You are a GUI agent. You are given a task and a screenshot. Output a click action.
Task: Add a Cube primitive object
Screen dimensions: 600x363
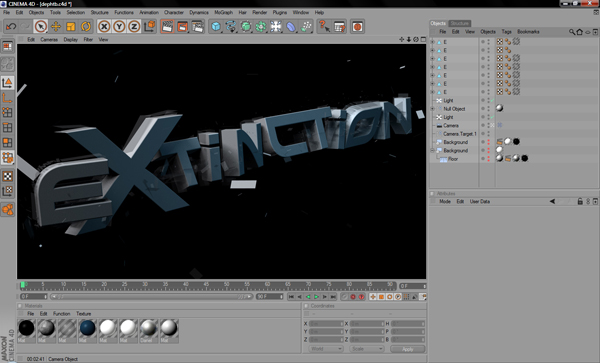(216, 26)
